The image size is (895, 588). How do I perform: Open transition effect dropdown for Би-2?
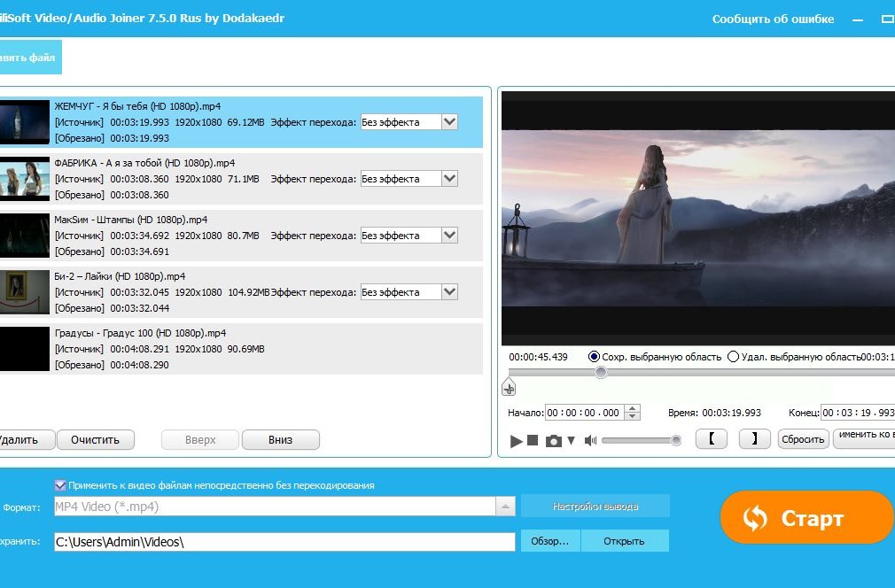pos(450,292)
